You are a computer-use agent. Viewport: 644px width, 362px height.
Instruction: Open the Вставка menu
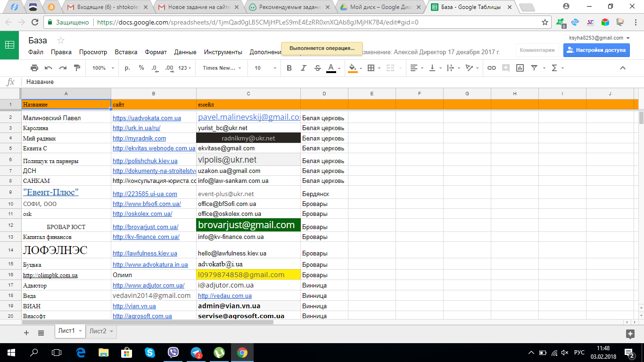[126, 52]
